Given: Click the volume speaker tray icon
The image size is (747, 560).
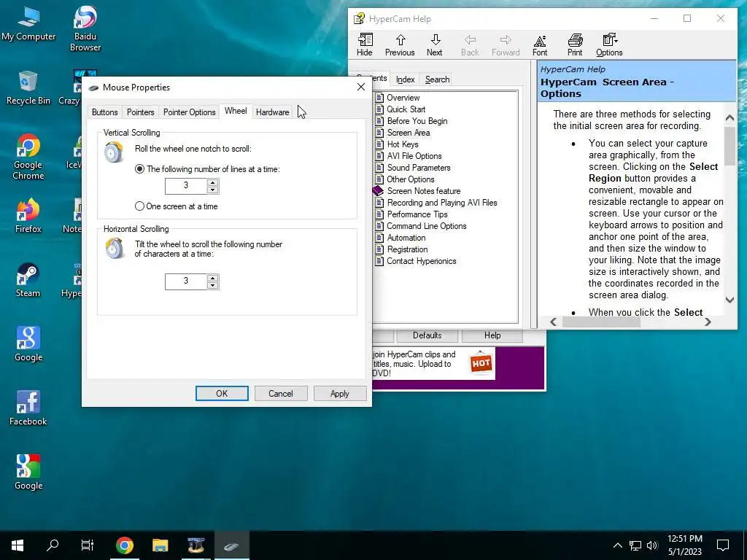Looking at the screenshot, I should coord(652,545).
